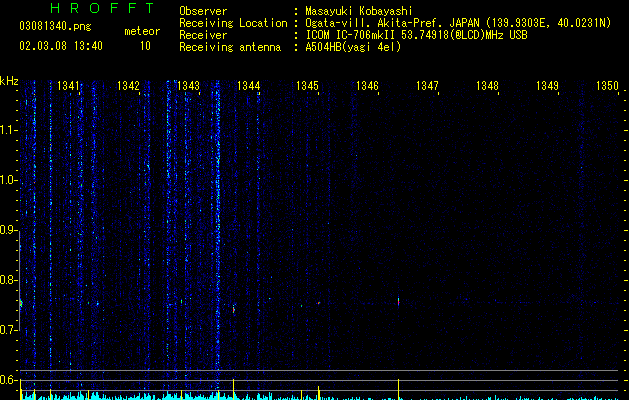The image size is (629, 400).
Task: Click the 1350 time marker
Action: click(x=607, y=86)
